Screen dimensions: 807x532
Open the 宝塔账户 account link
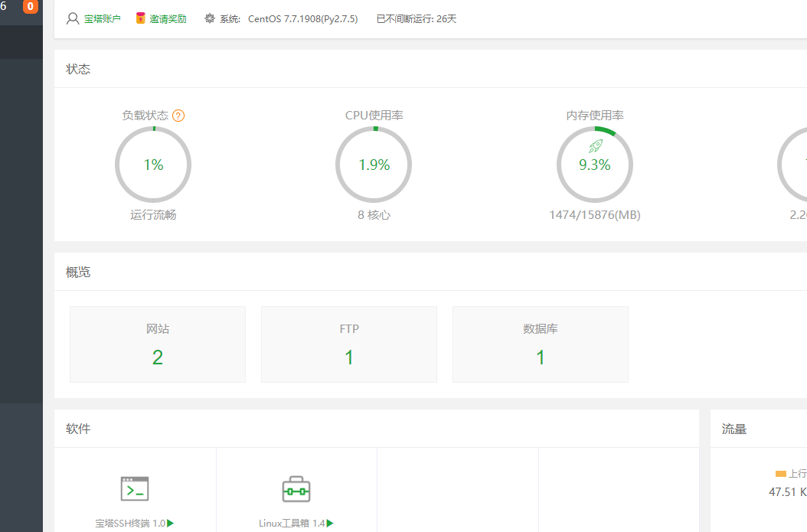click(x=103, y=19)
